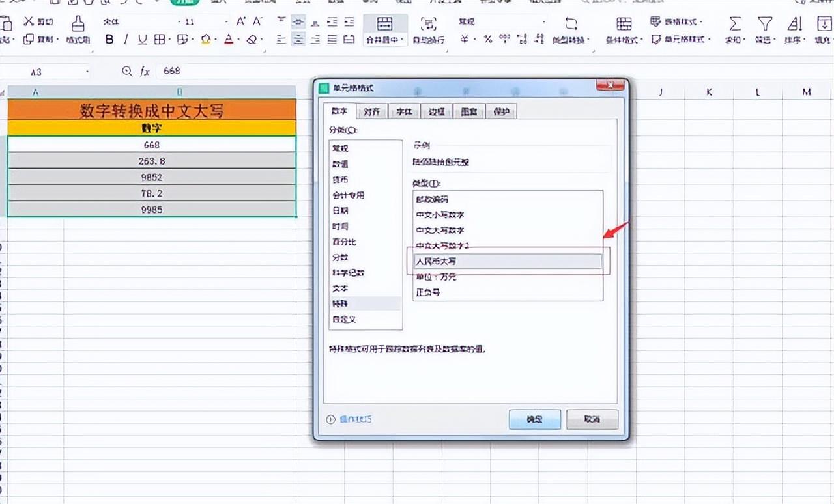The width and height of the screenshot is (834, 504).
Task: Open the font size dropdown
Action: pyautogui.click(x=225, y=22)
